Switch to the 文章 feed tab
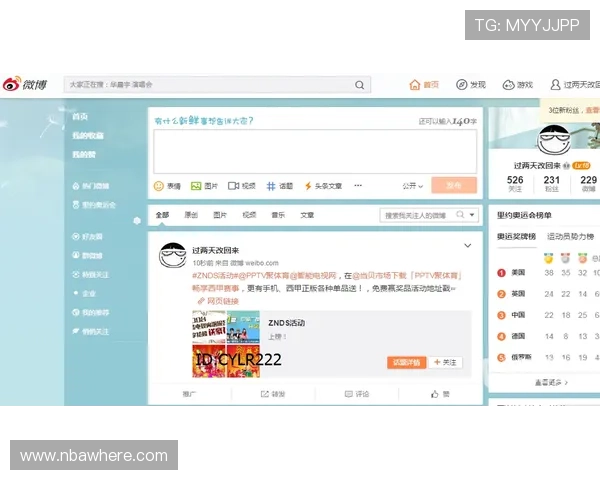 pos(307,215)
